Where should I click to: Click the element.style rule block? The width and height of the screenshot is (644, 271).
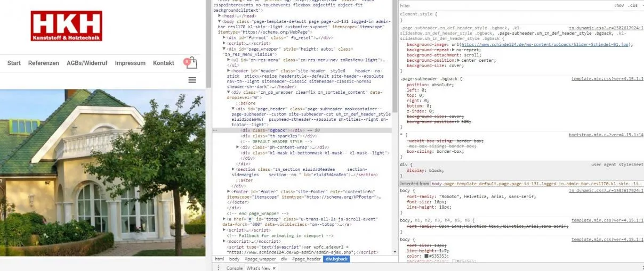pyautogui.click(x=521, y=17)
